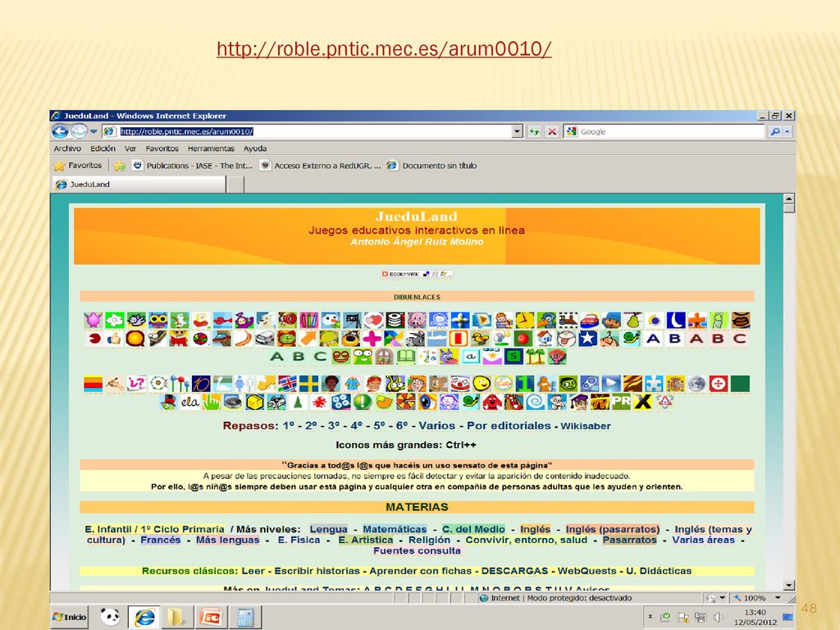The image size is (840, 630).
Task: Click the yellow smiley face icon
Action: click(x=482, y=384)
